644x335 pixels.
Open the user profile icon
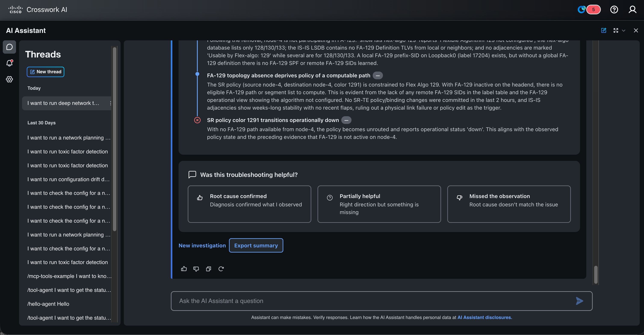point(632,9)
